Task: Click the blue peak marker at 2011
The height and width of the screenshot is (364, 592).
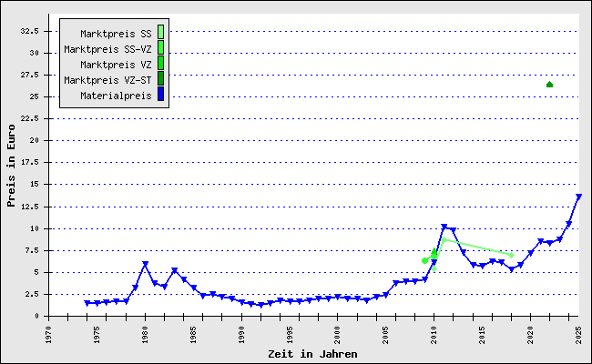Action: click(444, 227)
